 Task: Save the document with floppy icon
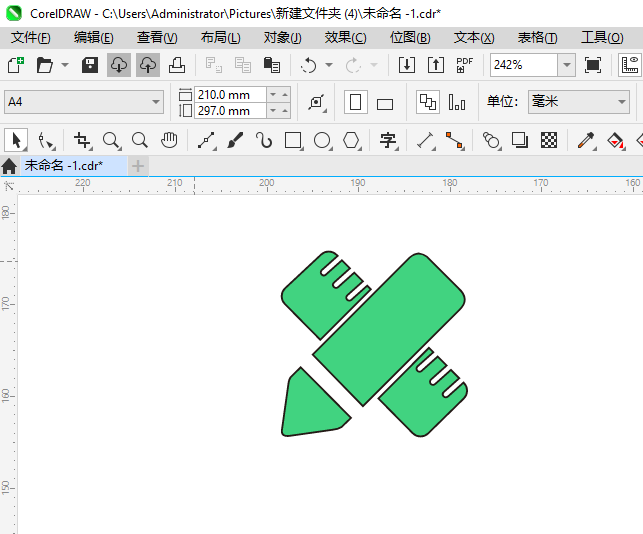[x=89, y=65]
